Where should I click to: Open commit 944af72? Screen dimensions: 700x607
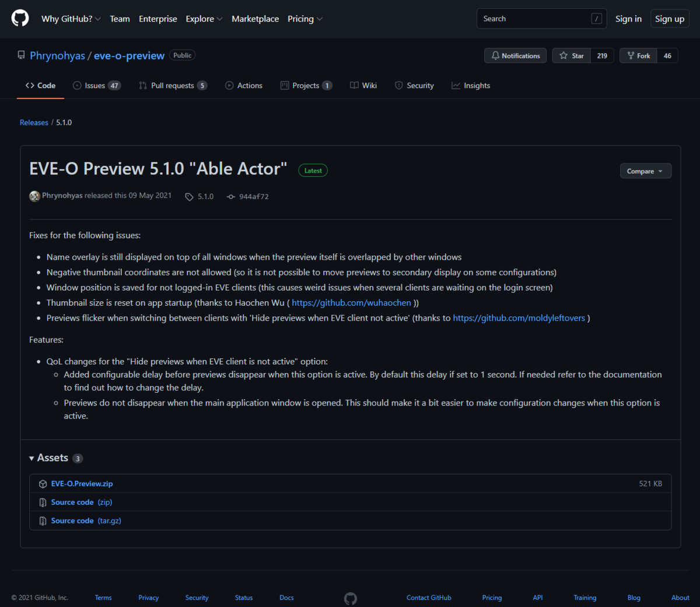click(254, 197)
